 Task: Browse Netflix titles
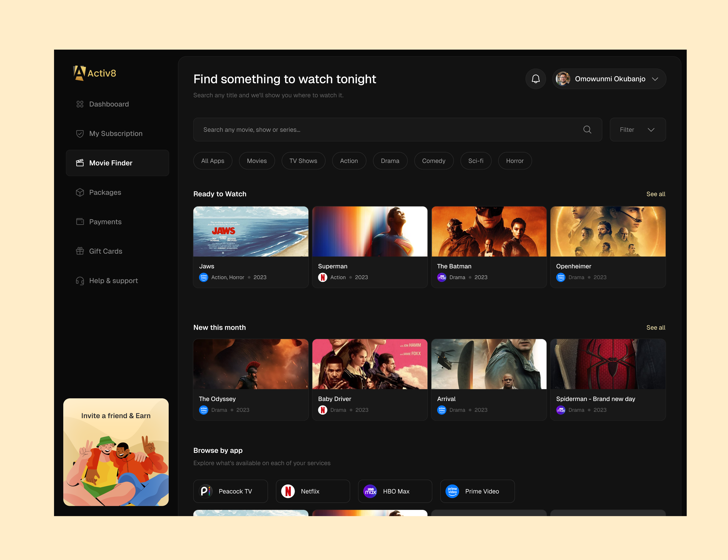coord(313,491)
